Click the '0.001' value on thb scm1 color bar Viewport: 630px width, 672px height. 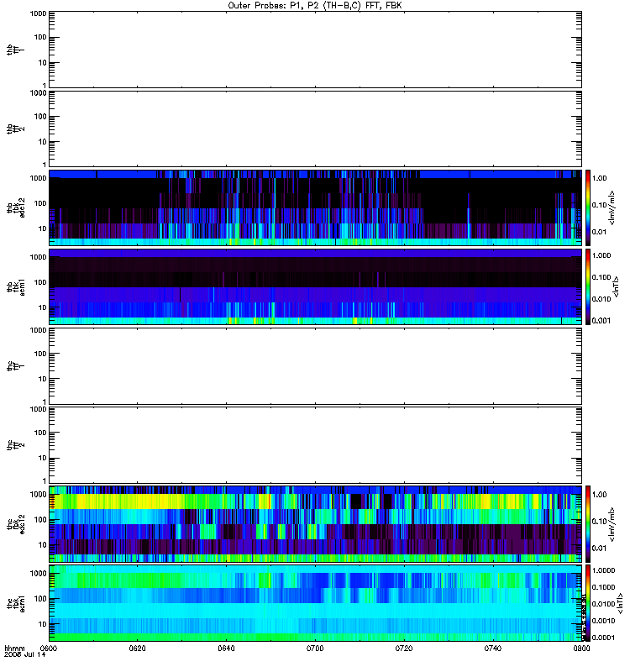[x=601, y=321]
